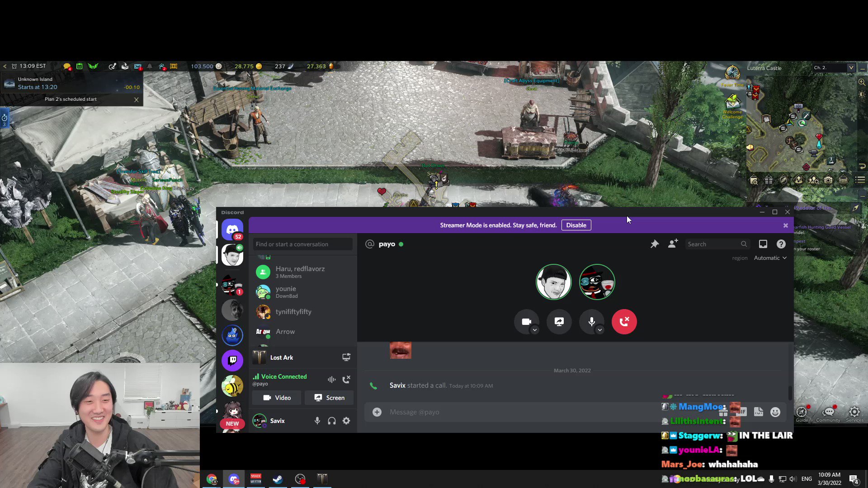Open Steam from the taskbar
This screenshot has height=488, width=868.
click(x=278, y=479)
